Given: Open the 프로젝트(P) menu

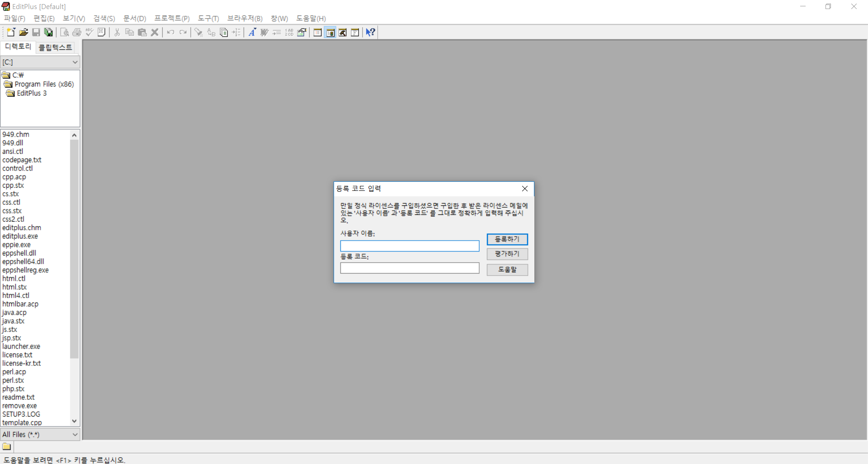Looking at the screenshot, I should [172, 19].
